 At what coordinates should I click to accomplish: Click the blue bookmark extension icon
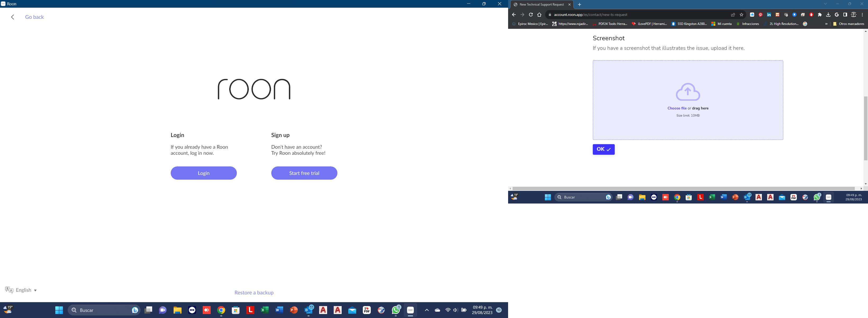[x=794, y=15]
